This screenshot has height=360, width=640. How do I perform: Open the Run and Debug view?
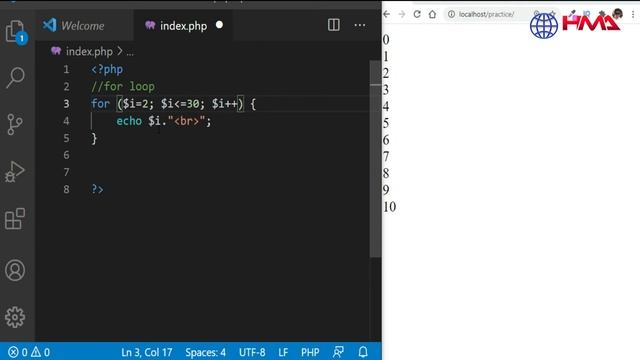click(15, 171)
